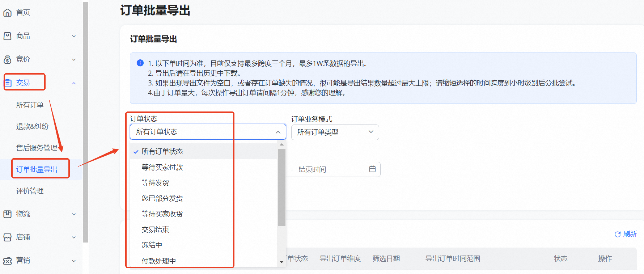Open 评价管理 submenu item
The width and height of the screenshot is (644, 274).
pyautogui.click(x=30, y=191)
